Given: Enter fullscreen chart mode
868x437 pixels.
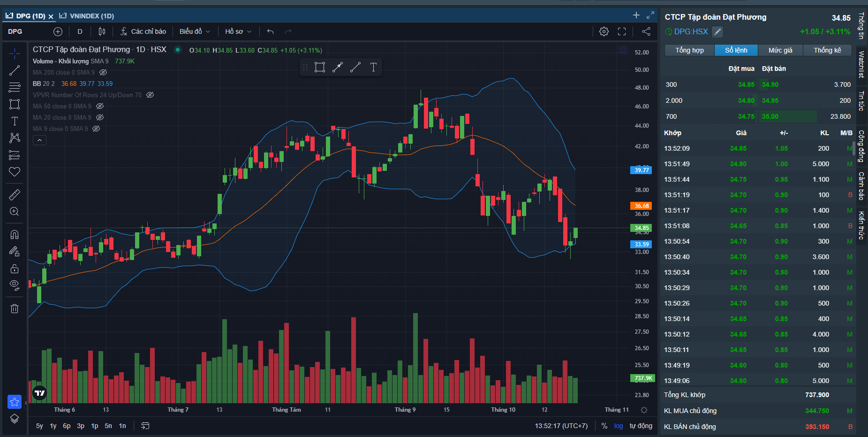Looking at the screenshot, I should 622,31.
